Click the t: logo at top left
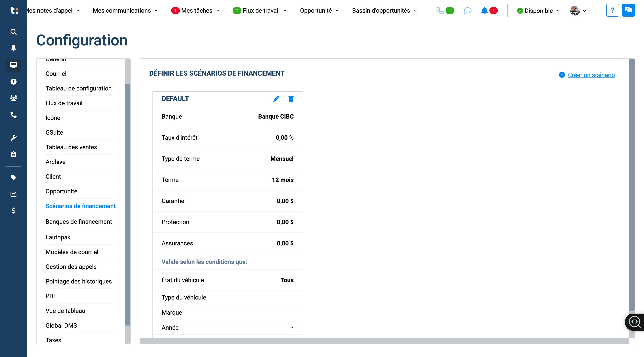 pyautogui.click(x=14, y=11)
